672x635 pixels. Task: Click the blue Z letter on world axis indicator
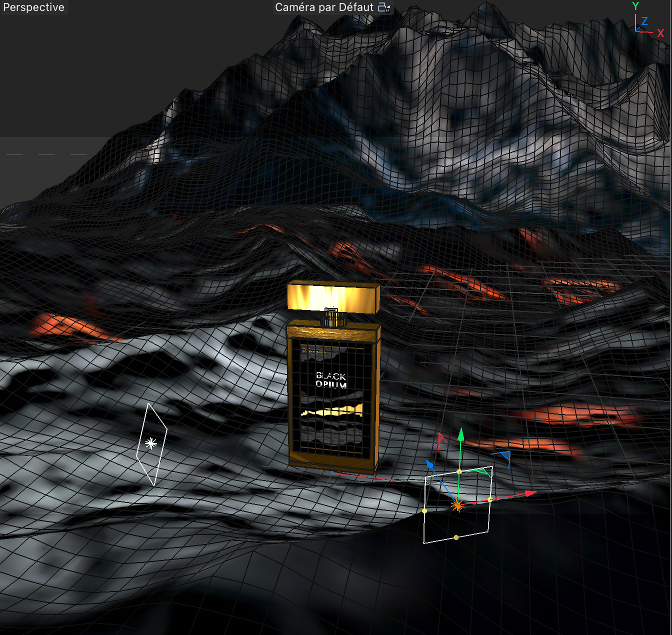point(644,21)
